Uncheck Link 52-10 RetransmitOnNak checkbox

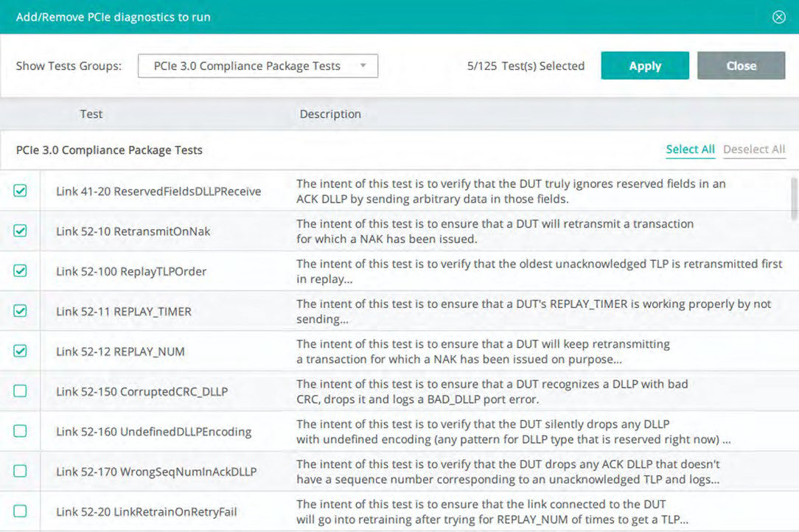pos(20,231)
